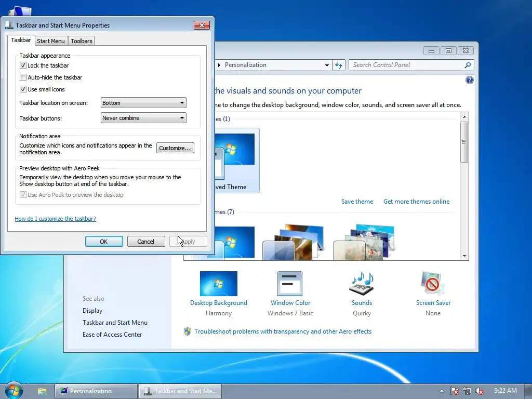Switch to the Toolbars tab
The width and height of the screenshot is (532, 399).
[82, 41]
